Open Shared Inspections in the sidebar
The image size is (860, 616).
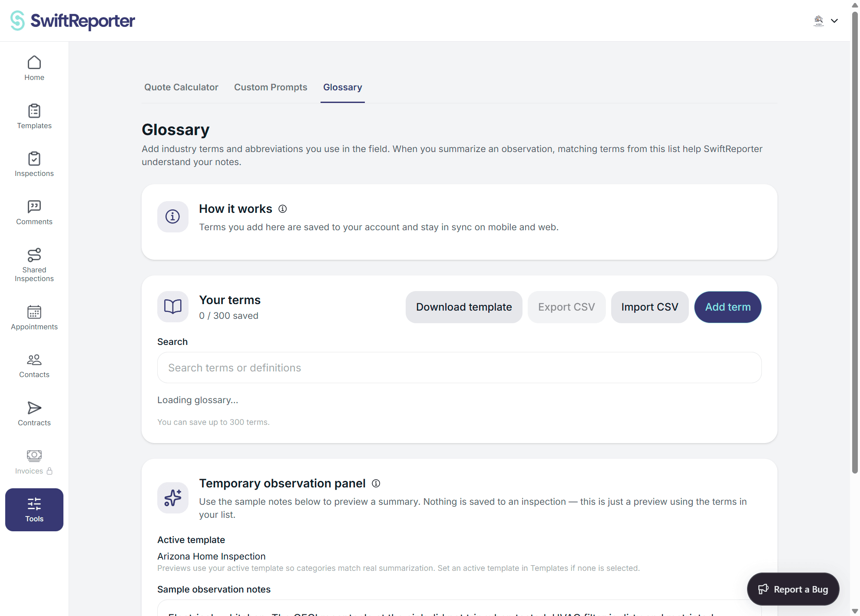pyautogui.click(x=34, y=265)
